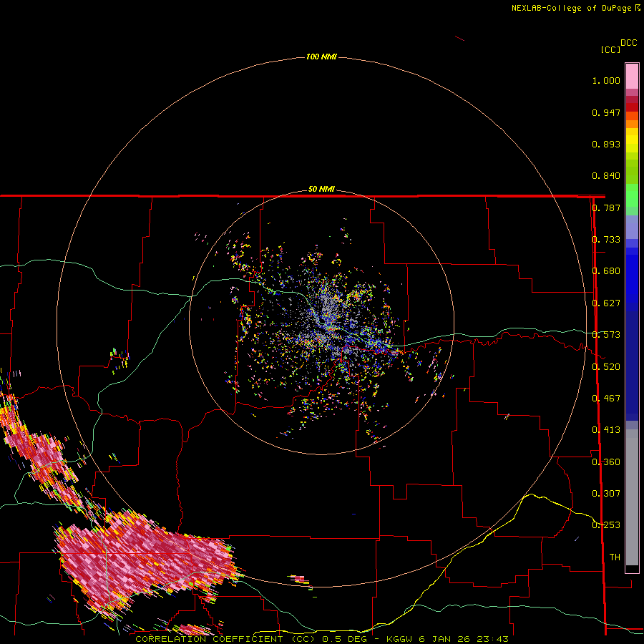Click the 23:43 timestamp
Viewport: 644px width, 644px height.
[492, 639]
